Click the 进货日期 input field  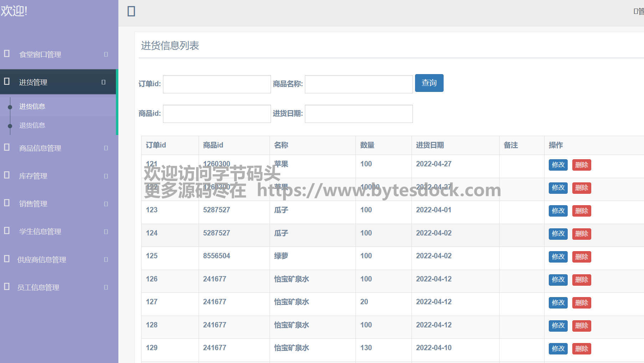tap(358, 114)
